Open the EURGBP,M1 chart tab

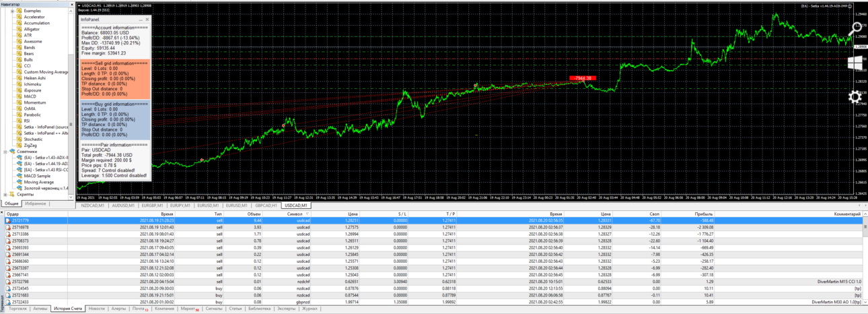pos(154,206)
